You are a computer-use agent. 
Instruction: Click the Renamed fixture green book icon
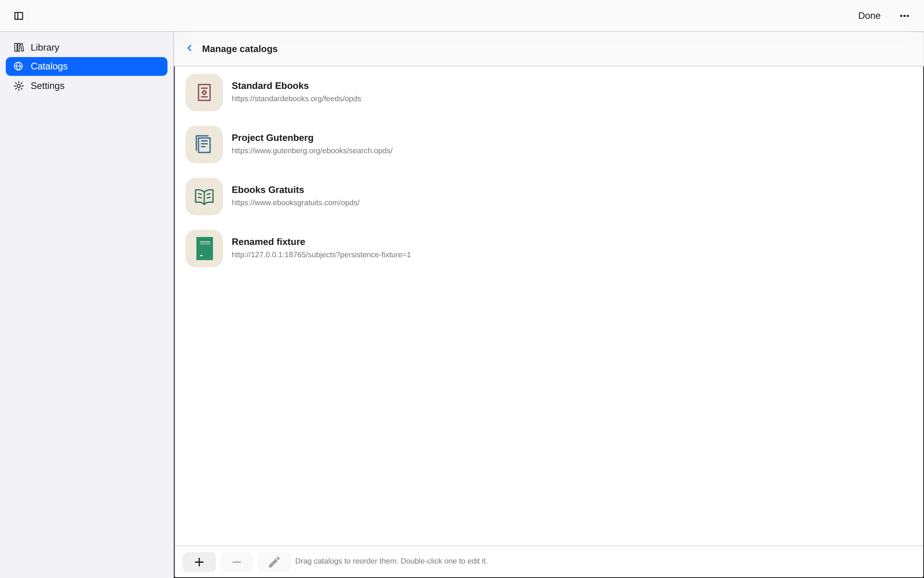[x=204, y=249]
